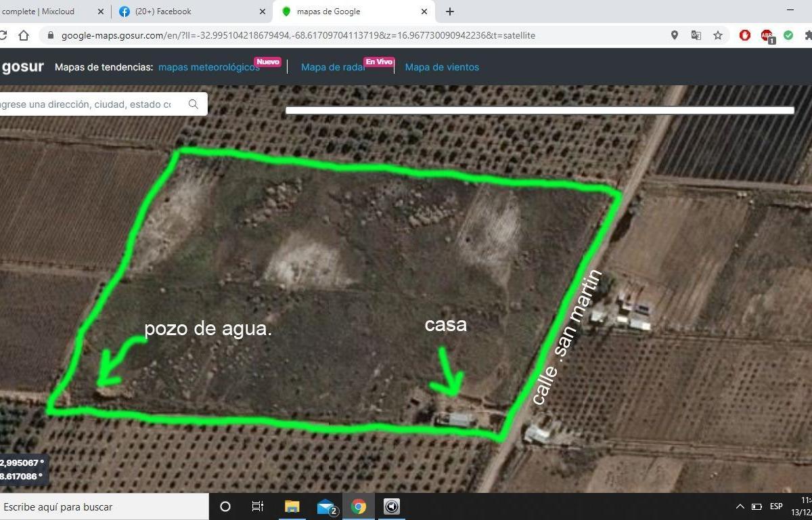Bookmark this page with the star icon

point(718,35)
